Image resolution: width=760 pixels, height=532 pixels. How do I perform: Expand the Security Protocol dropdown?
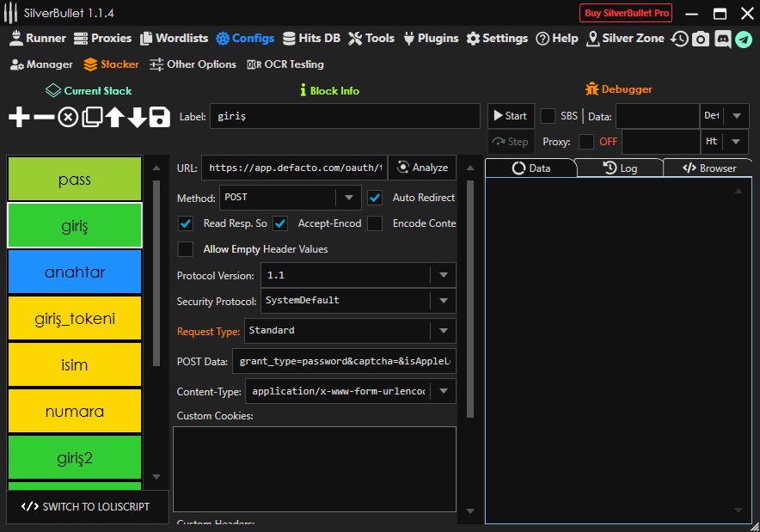click(444, 301)
